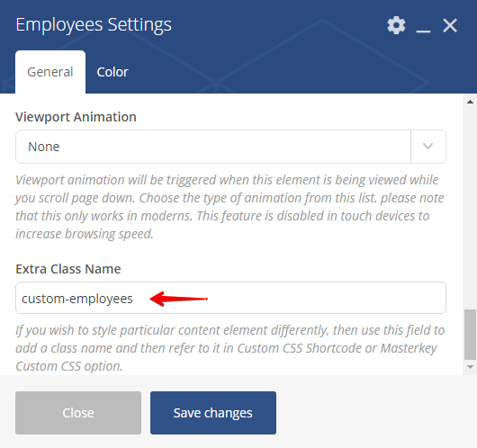Click the Employees Settings title text

(94, 25)
